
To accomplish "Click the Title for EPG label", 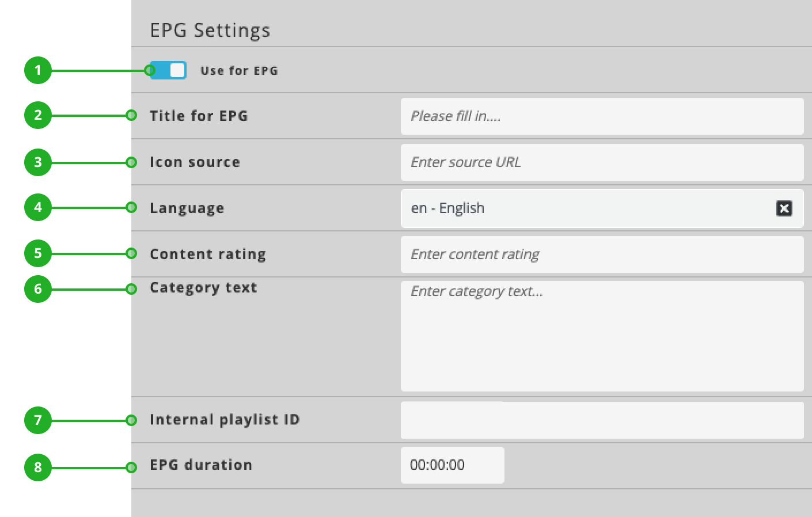I will tap(199, 116).
